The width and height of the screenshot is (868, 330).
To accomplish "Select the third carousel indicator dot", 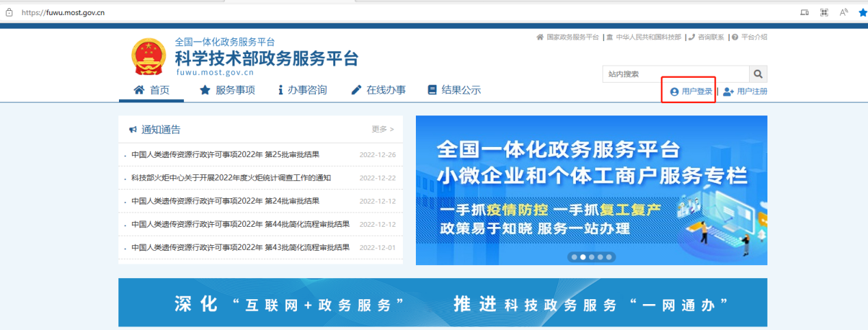I will 592,258.
